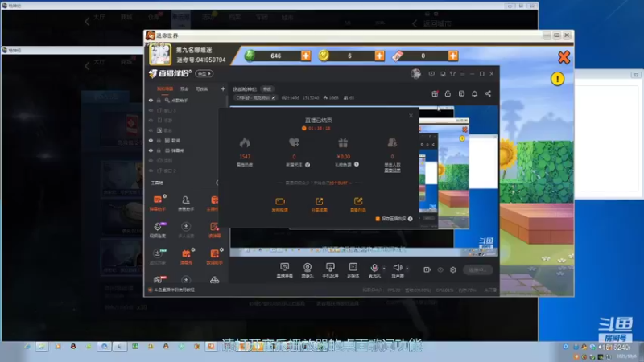Click the announcement text at the bottom left of 直播伴侣
The image size is (644, 362).
(174, 290)
